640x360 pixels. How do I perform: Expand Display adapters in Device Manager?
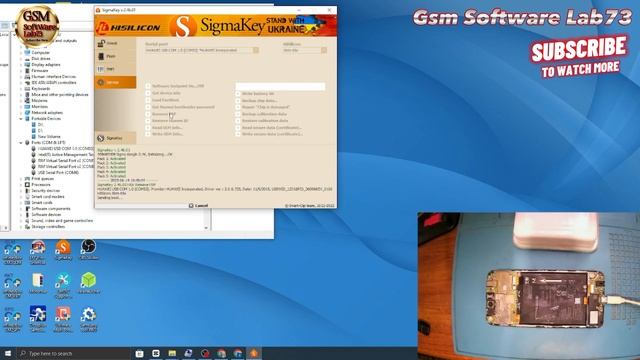21,64
